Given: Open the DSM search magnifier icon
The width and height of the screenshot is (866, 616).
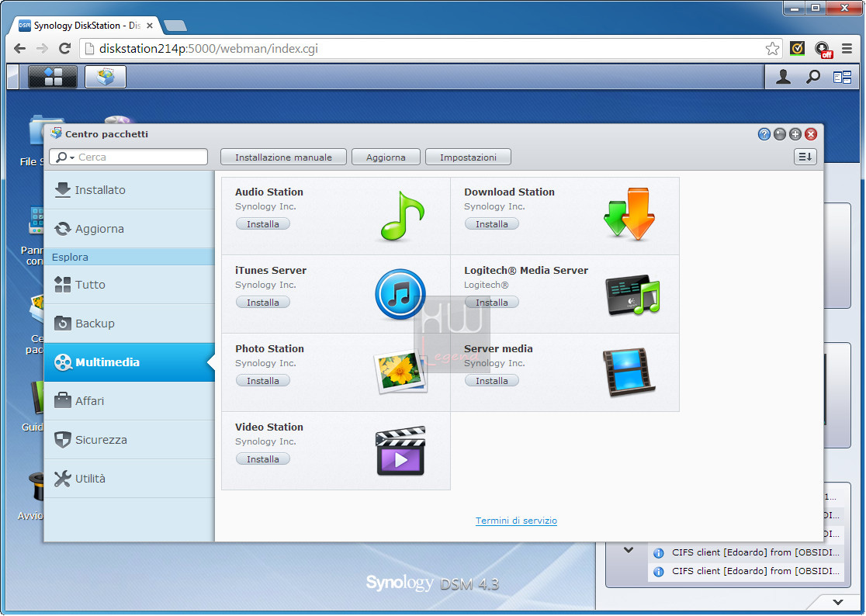Looking at the screenshot, I should coord(813,77).
